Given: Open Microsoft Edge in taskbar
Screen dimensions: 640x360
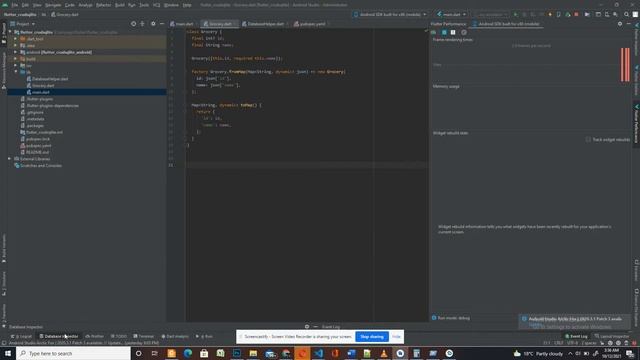Looking at the screenshot, I should click(188, 353).
